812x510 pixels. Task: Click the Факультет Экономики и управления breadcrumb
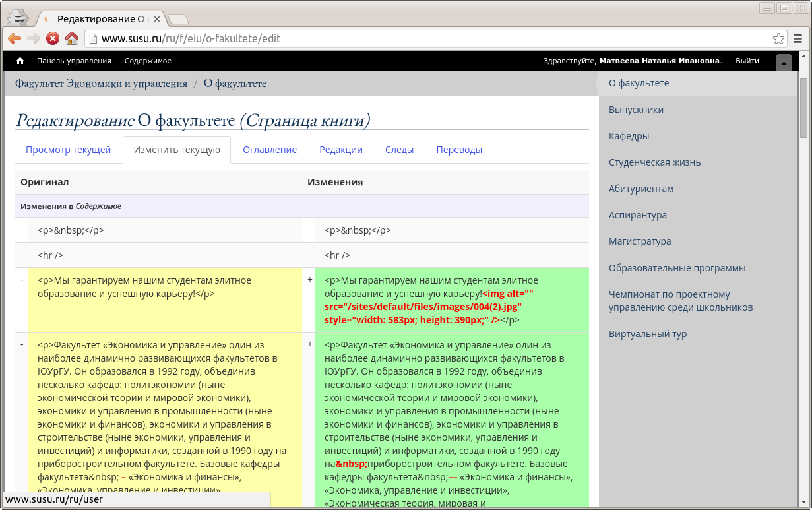[101, 84]
